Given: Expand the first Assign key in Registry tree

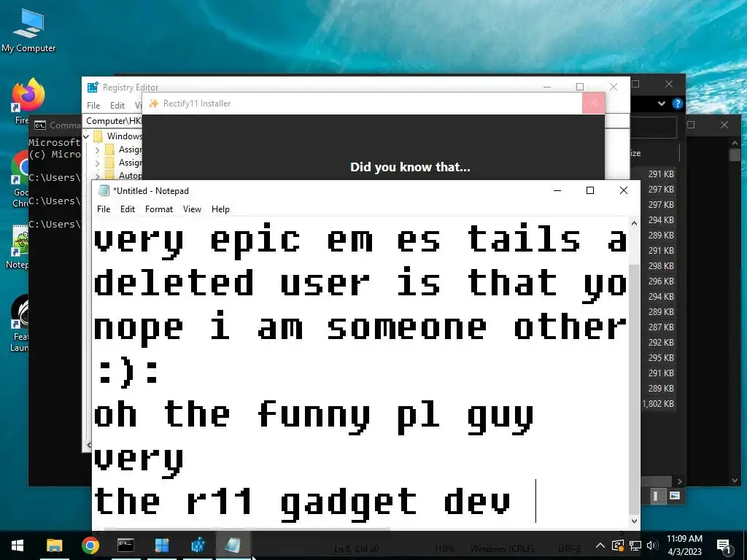Looking at the screenshot, I should click(97, 150).
